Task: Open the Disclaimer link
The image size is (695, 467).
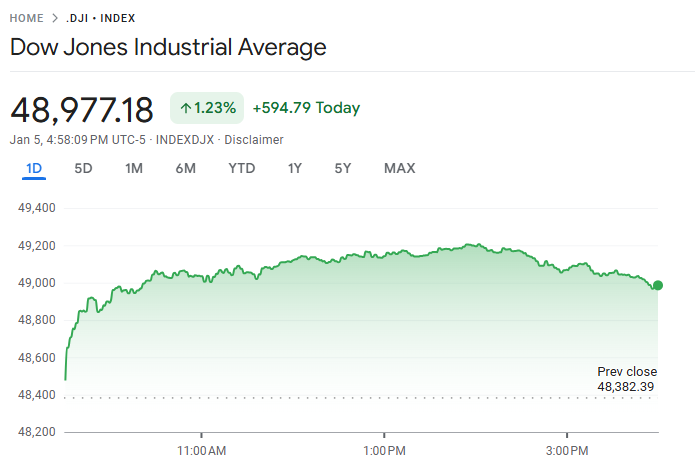Action: [x=253, y=140]
